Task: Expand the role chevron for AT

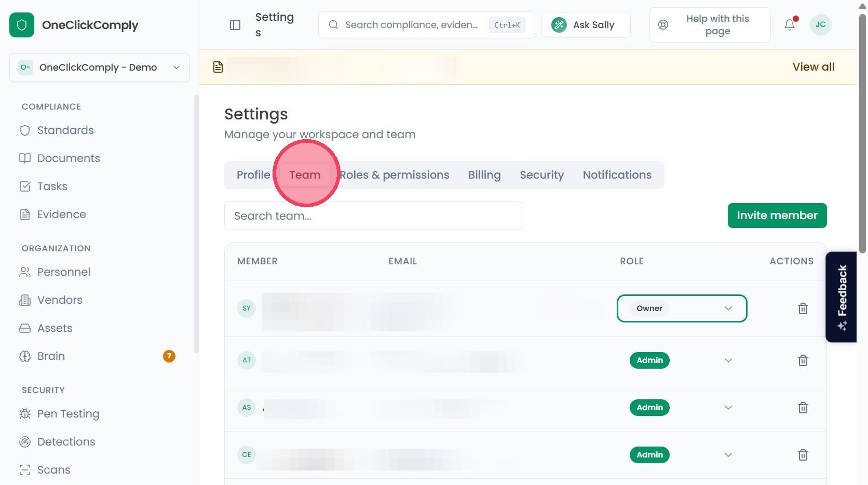Action: [728, 360]
